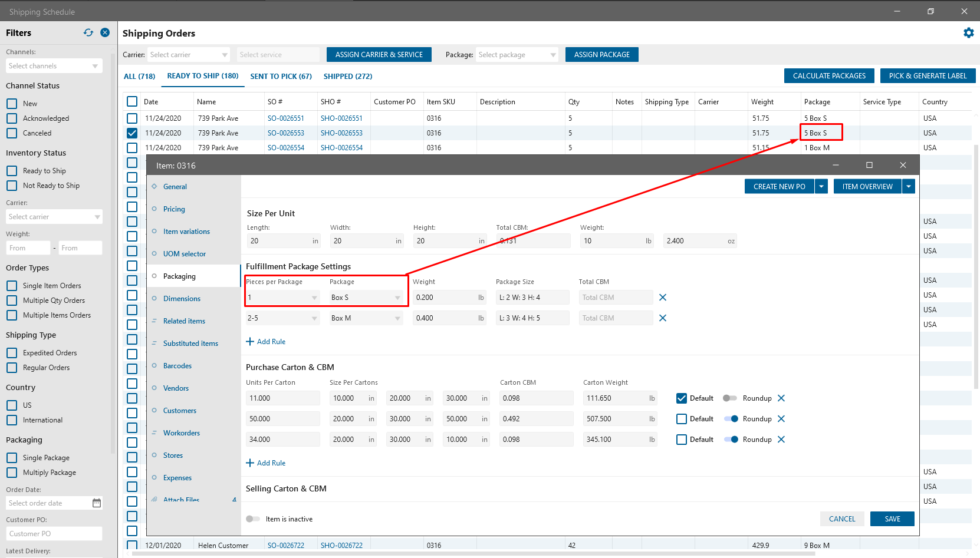Expand the Create New PO arrow menu
The image size is (980, 558).
[821, 187]
